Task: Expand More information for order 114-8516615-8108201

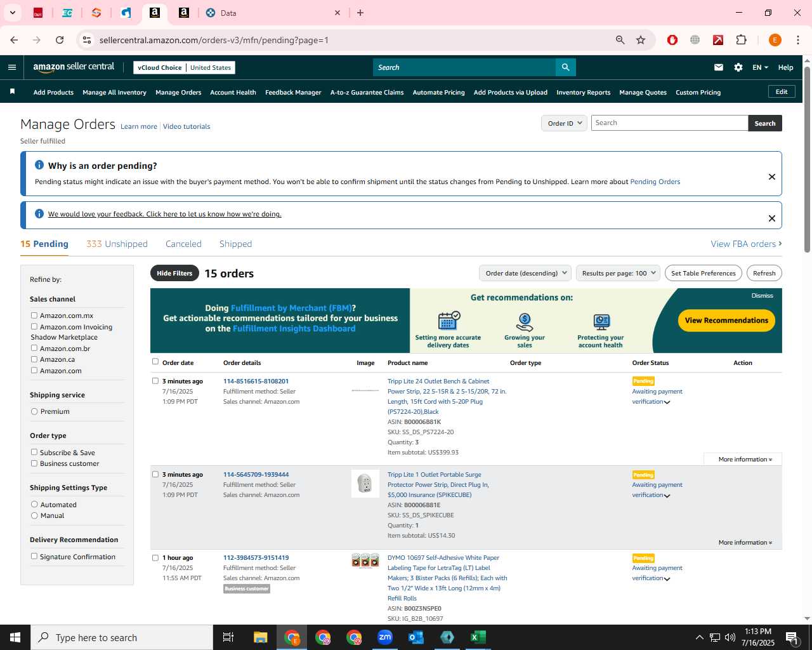Action: tap(745, 460)
